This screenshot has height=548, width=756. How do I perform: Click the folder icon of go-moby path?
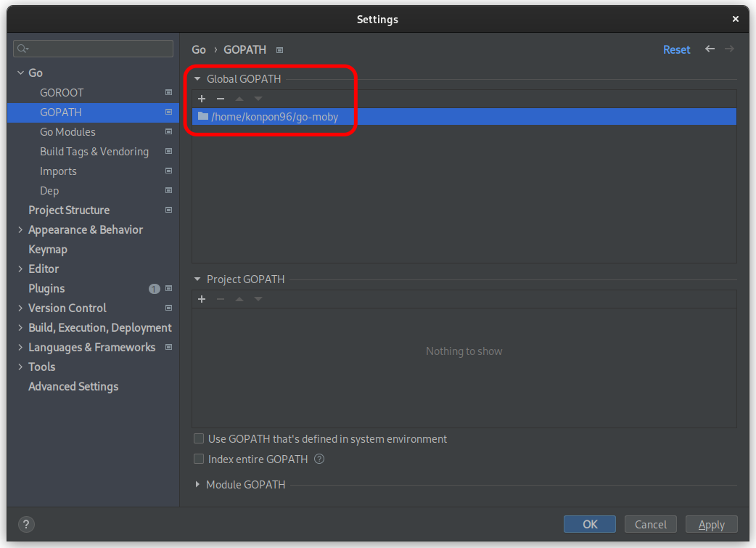pyautogui.click(x=203, y=116)
